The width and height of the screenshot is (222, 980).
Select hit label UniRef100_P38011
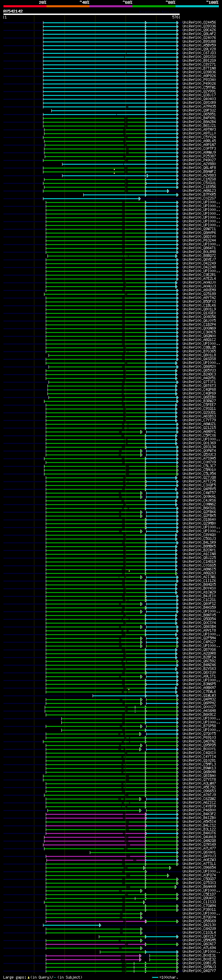click(x=199, y=909)
